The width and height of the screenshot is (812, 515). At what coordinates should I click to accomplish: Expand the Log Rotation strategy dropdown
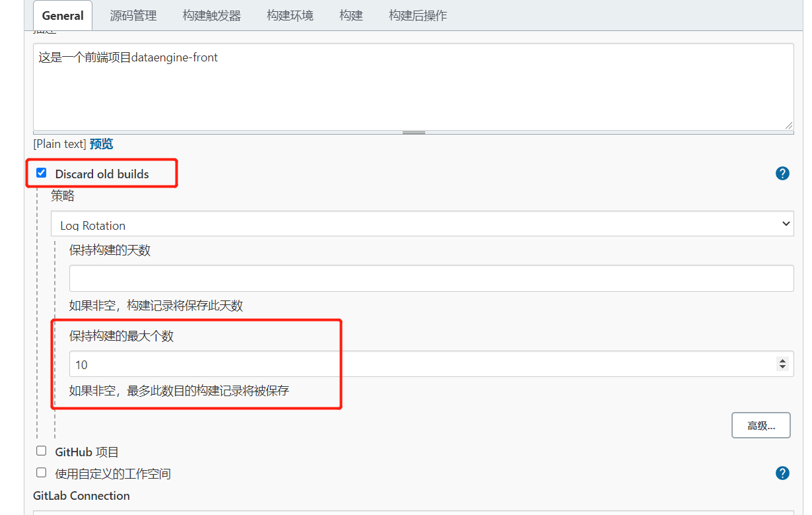pyautogui.click(x=422, y=224)
